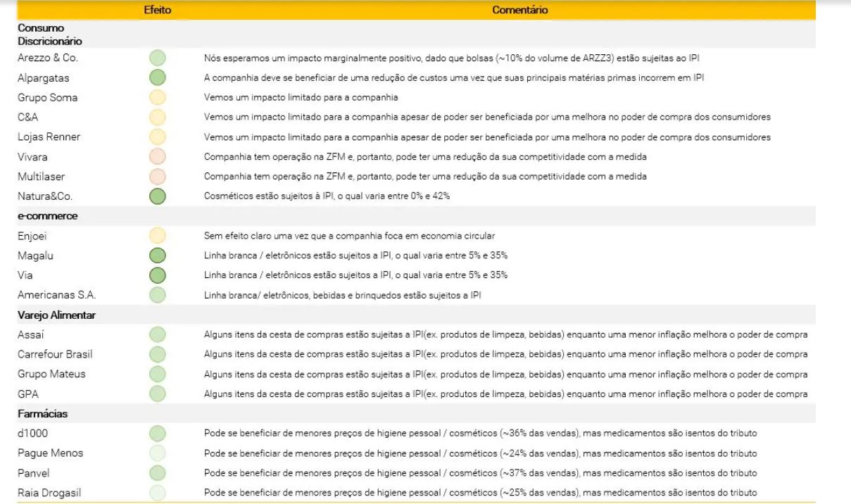
Task: Click the comment text in Pague Menos row
Action: 480,453
